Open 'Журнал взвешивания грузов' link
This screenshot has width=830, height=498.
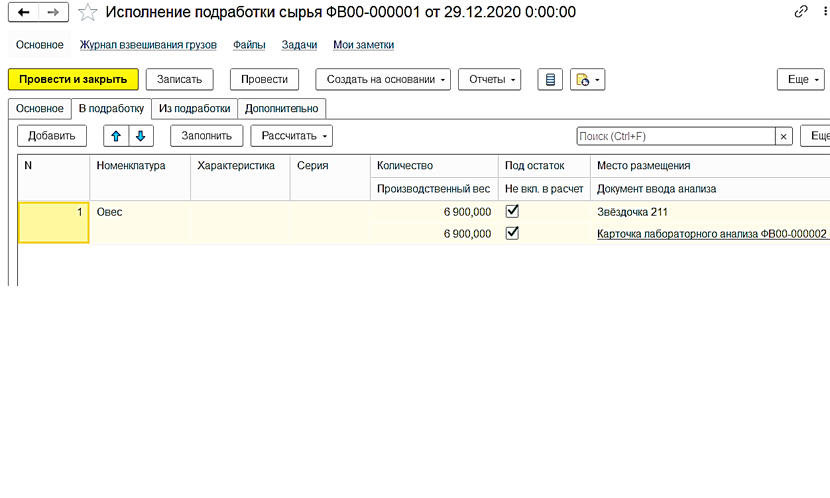tap(148, 45)
